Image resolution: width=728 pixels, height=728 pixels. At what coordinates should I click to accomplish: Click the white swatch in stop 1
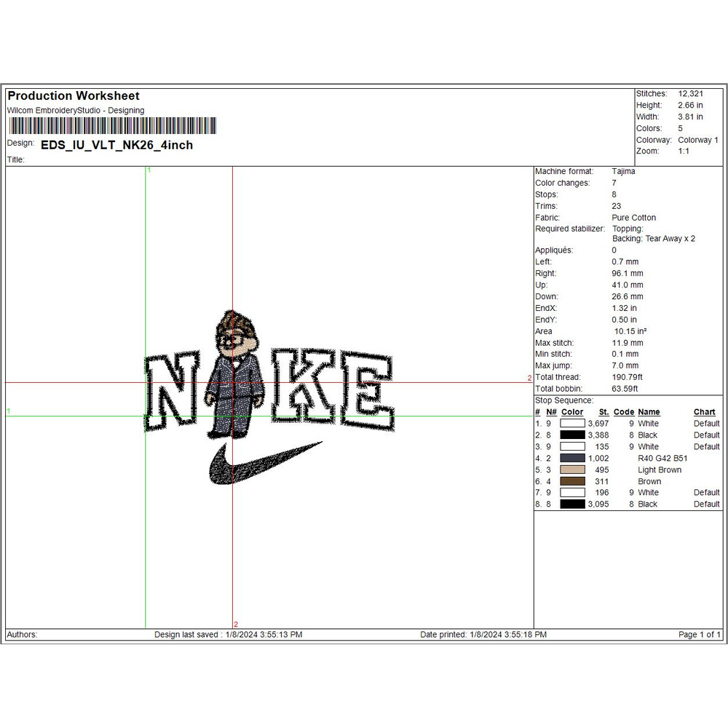point(572,423)
